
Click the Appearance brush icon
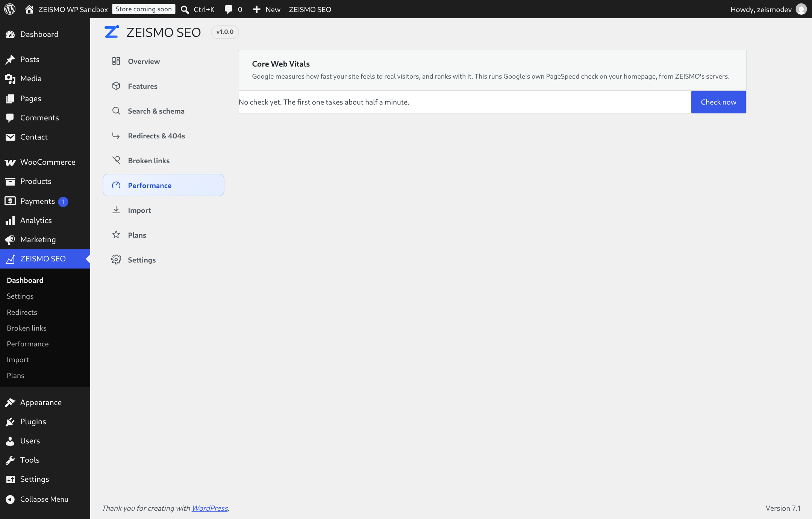point(10,402)
